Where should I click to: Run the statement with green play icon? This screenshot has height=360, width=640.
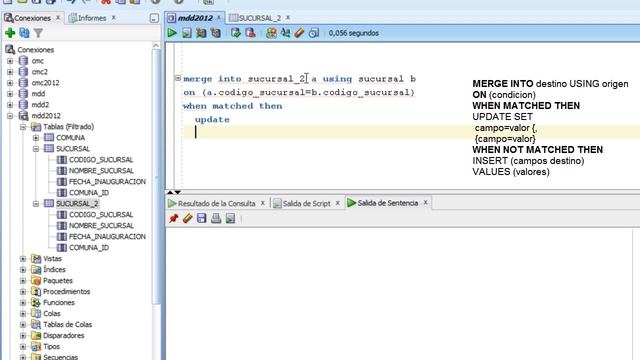point(172,33)
